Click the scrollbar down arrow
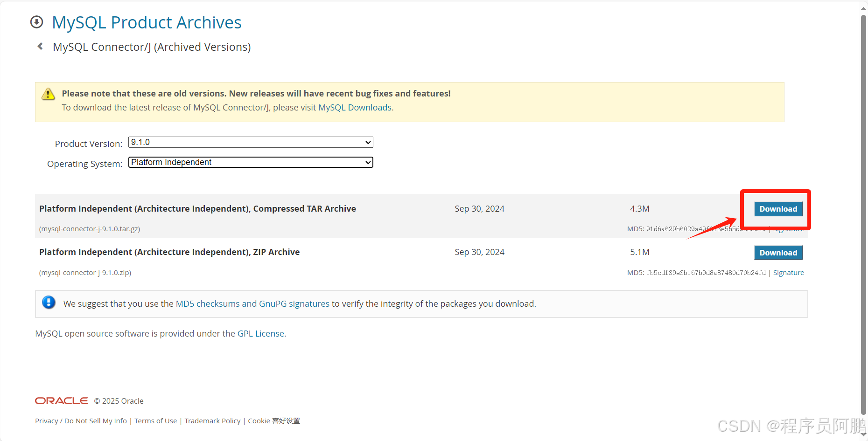This screenshot has height=441, width=868. coord(863,434)
